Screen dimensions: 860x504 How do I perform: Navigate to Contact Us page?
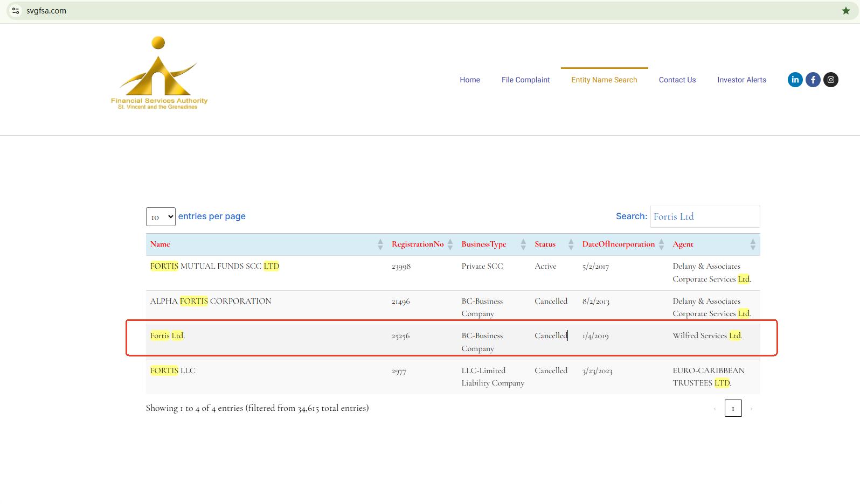coord(677,80)
